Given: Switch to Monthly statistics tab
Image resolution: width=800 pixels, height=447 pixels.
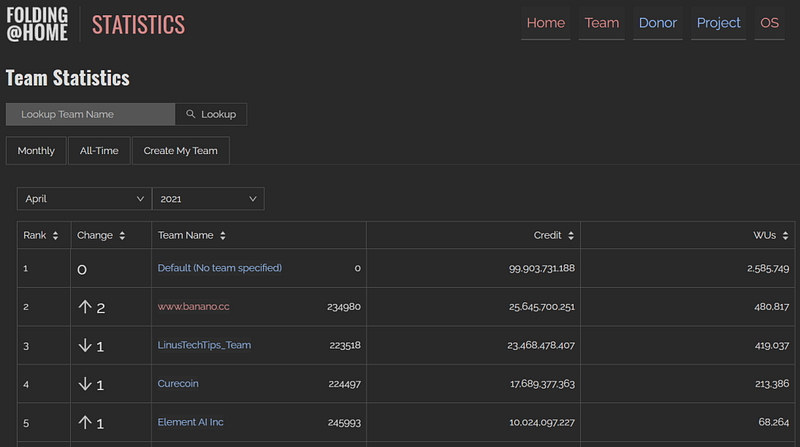Looking at the screenshot, I should click(36, 151).
